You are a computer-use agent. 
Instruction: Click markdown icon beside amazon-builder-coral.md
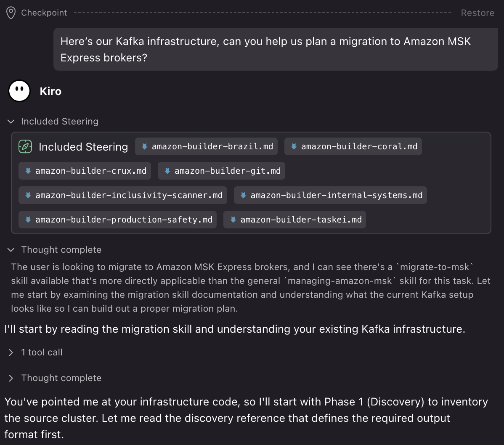294,146
